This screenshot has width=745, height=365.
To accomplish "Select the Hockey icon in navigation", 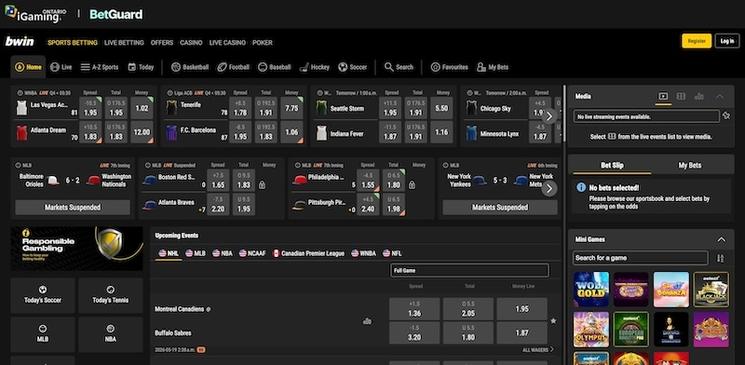I will [304, 67].
